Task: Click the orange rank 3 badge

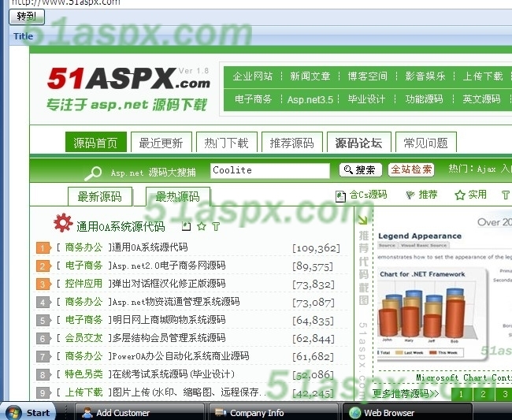Action: click(43, 284)
